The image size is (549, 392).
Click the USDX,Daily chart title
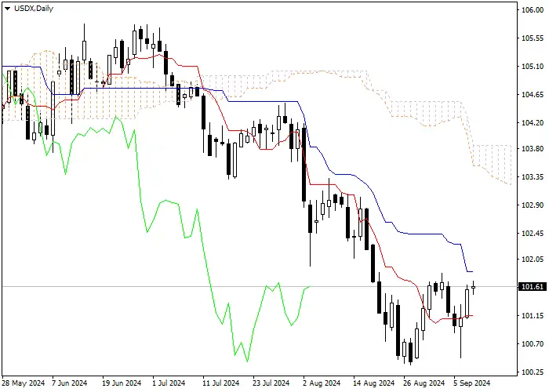pos(34,9)
